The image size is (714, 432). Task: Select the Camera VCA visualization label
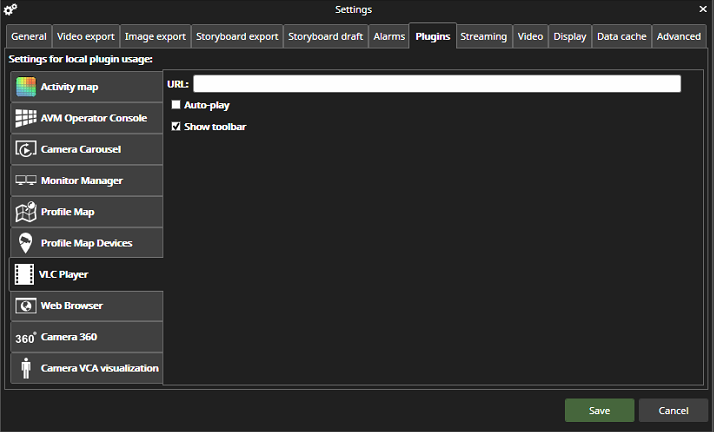coord(100,368)
